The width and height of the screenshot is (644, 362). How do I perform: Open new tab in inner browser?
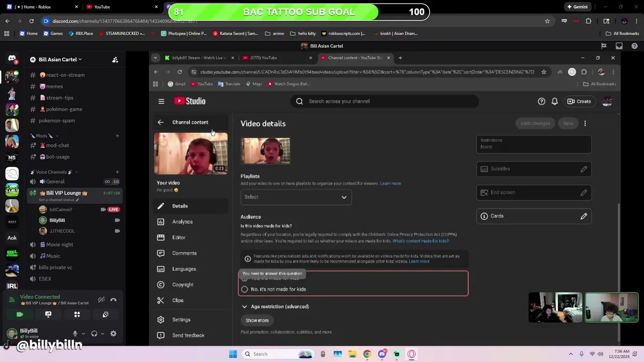400,58
